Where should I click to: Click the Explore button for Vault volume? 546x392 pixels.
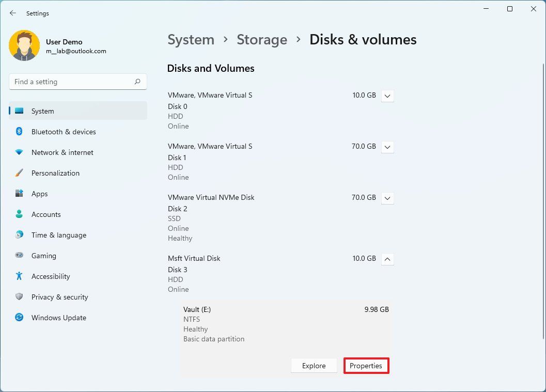coord(314,365)
